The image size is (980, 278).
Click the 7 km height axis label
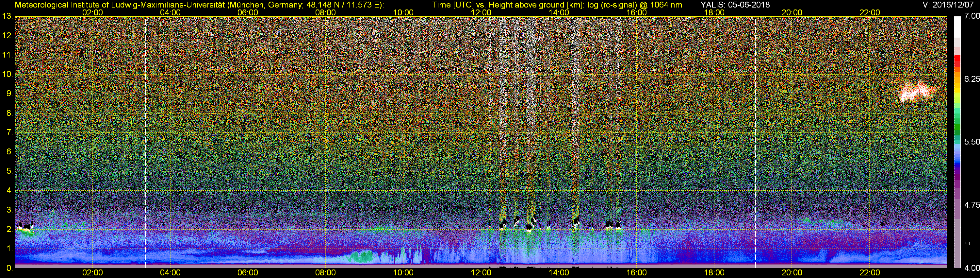click(x=9, y=132)
